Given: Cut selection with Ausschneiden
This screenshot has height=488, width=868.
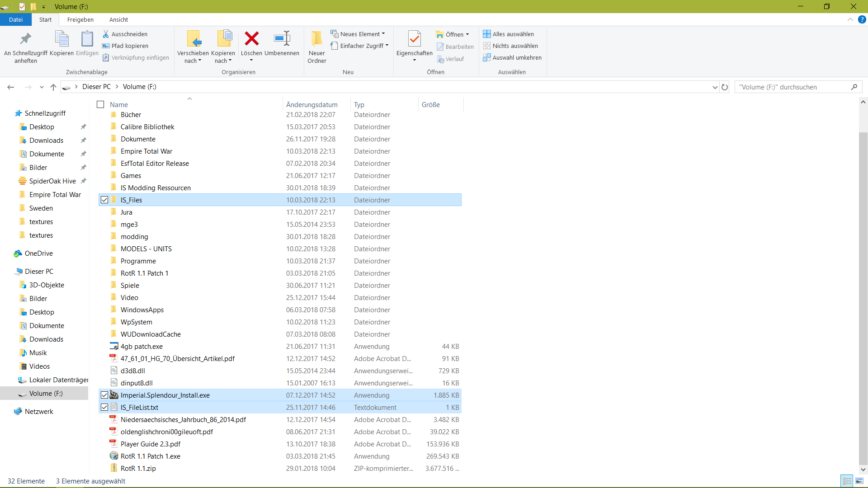Looking at the screenshot, I should click(x=125, y=34).
